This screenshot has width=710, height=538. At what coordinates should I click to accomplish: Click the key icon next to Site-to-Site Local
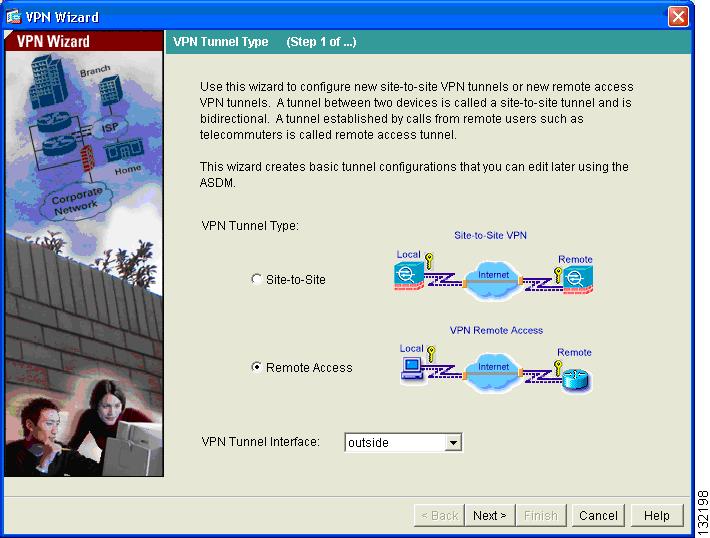point(429,260)
